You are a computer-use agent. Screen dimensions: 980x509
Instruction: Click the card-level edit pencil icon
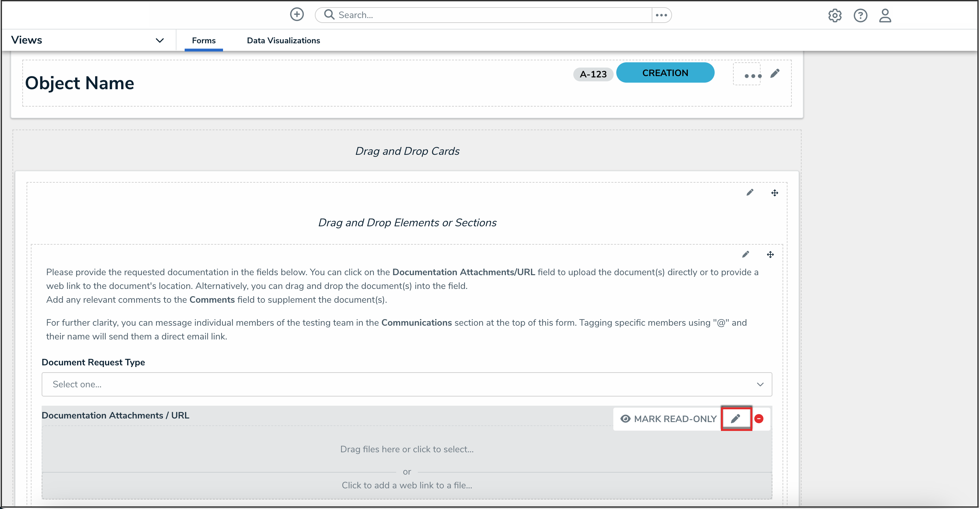749,193
